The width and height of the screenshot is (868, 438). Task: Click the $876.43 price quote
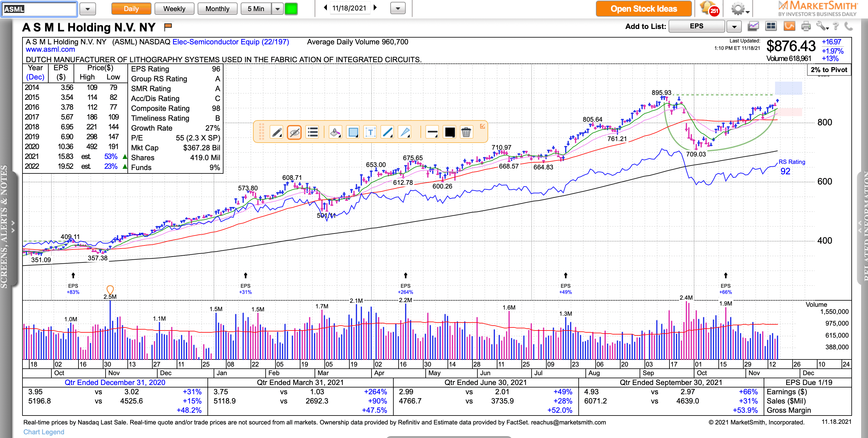[x=791, y=46]
